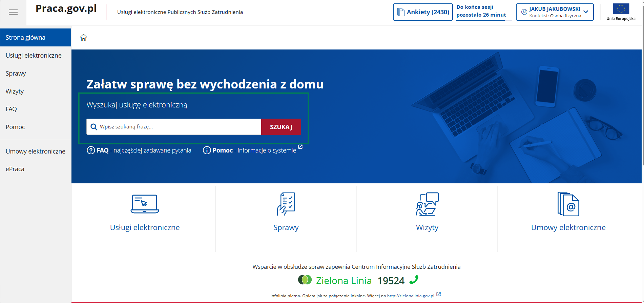The height and width of the screenshot is (303, 644).
Task: Click Wizyty tile label
Action: click(427, 227)
